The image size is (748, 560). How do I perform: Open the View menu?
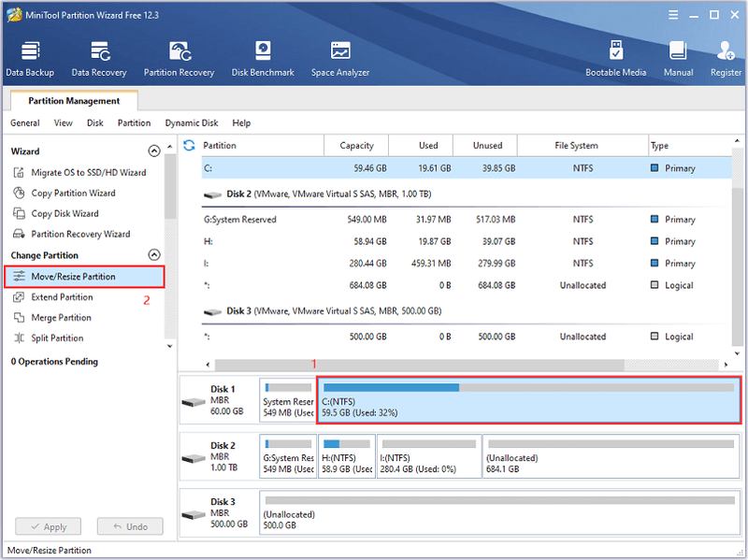[x=63, y=123]
